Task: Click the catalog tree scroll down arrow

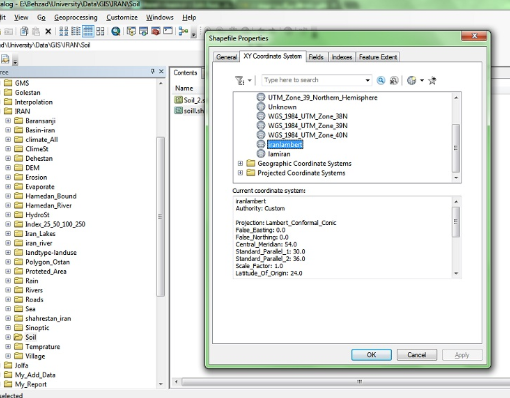Action: (x=161, y=384)
